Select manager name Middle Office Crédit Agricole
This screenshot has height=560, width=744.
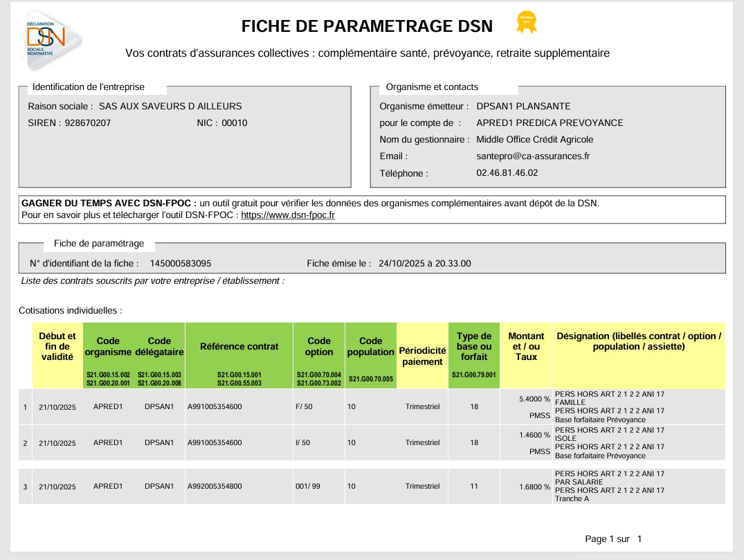pyautogui.click(x=535, y=140)
